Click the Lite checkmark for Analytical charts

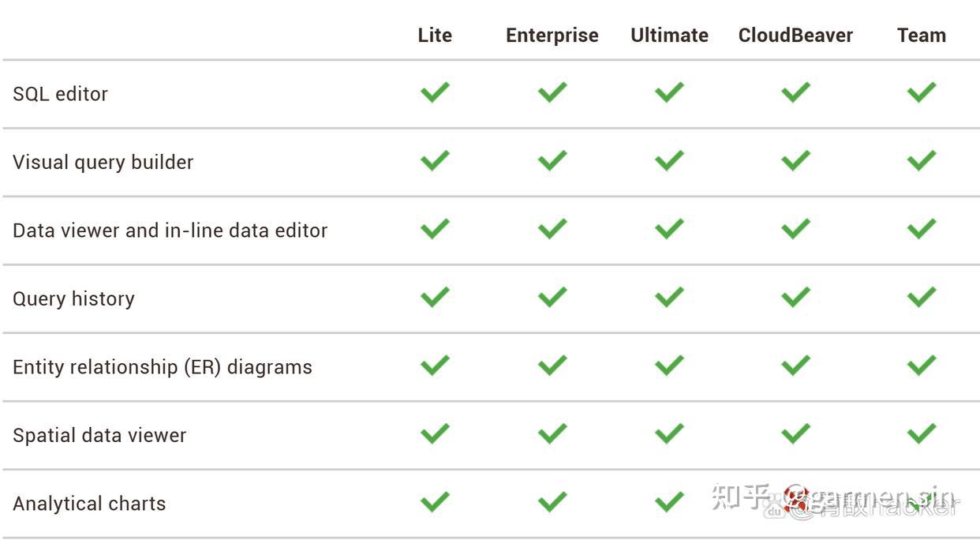435,502
